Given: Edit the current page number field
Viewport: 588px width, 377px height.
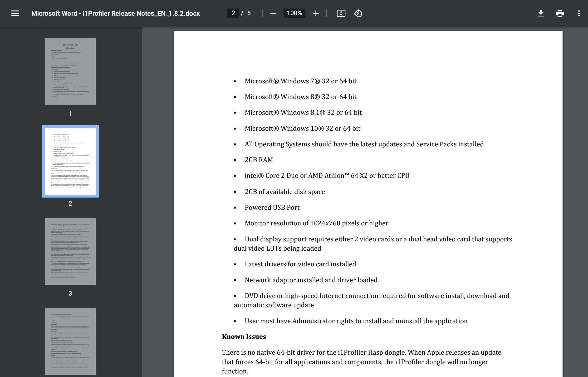Looking at the screenshot, I should coord(233,13).
